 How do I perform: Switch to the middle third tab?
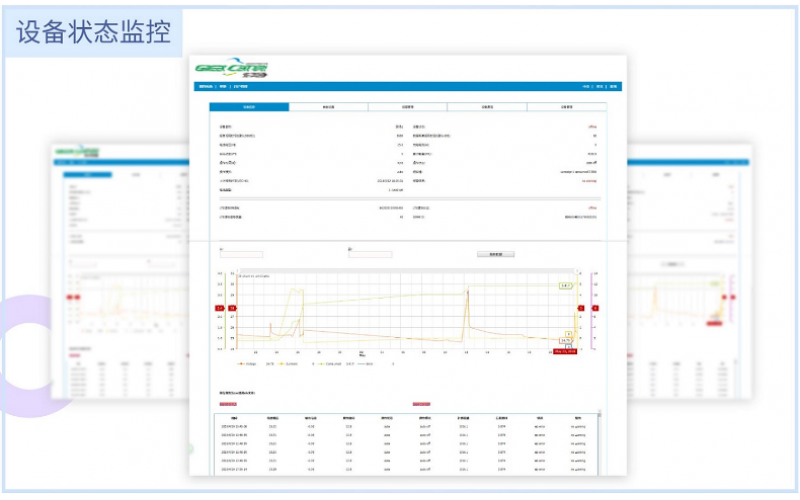tap(408, 106)
